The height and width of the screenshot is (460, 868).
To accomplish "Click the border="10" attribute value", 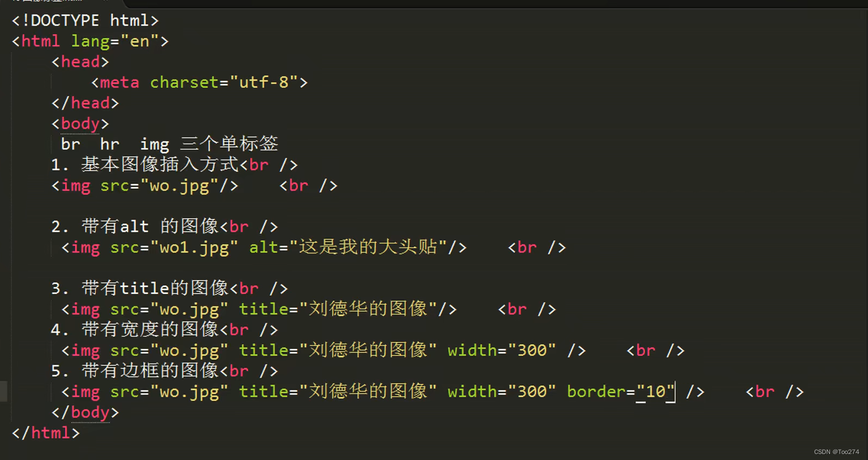I will tap(656, 392).
